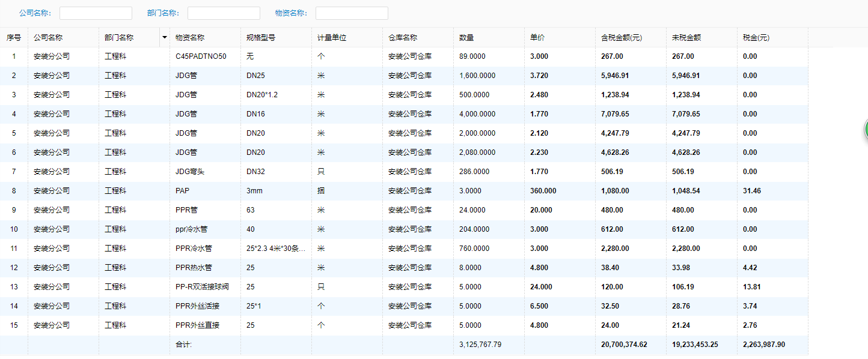Click the 40 specification cell
868x359 pixels.
pos(276,229)
